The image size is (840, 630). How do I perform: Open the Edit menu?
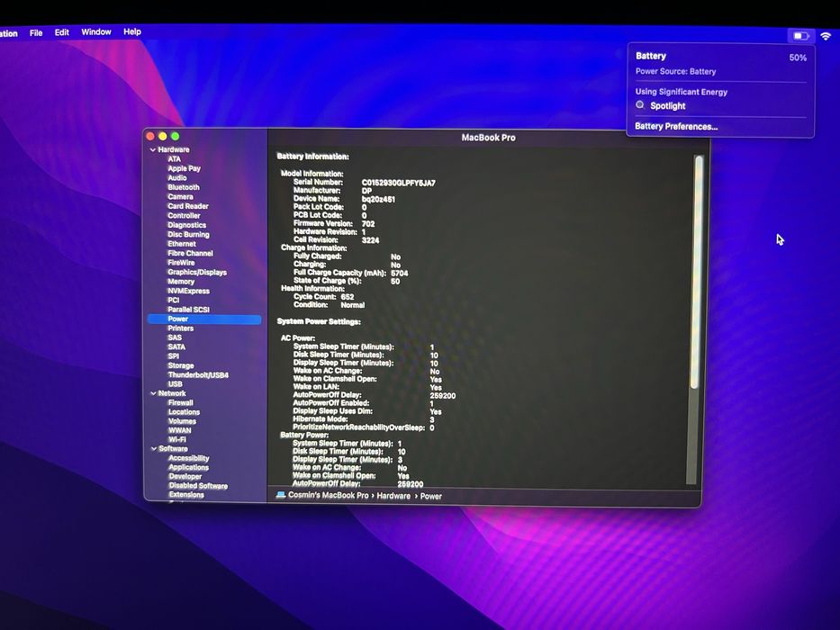(x=61, y=32)
